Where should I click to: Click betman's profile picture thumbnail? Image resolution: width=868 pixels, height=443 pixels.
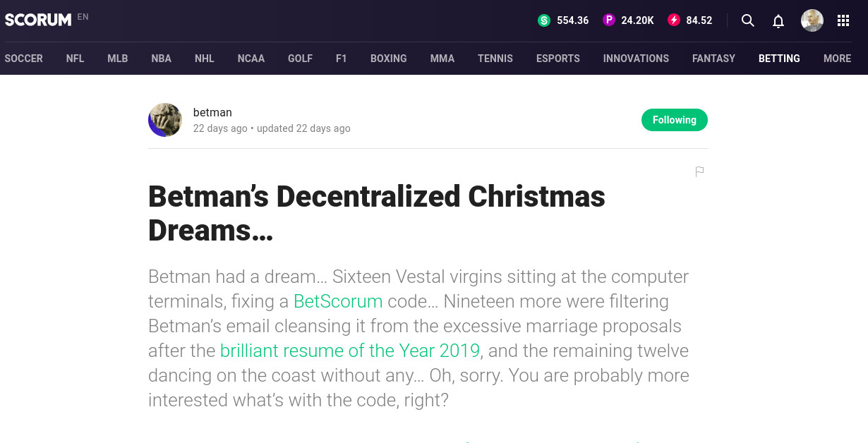click(x=164, y=119)
